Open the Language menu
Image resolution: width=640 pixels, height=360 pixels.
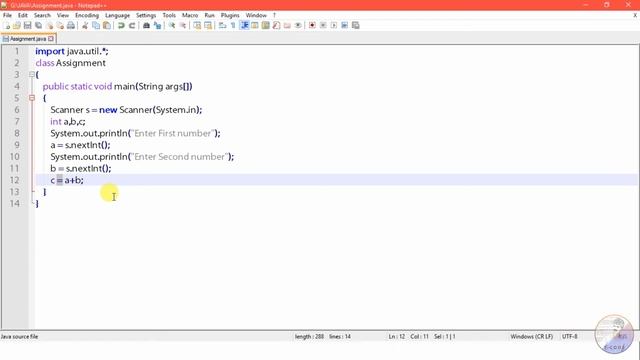pyautogui.click(x=117, y=15)
